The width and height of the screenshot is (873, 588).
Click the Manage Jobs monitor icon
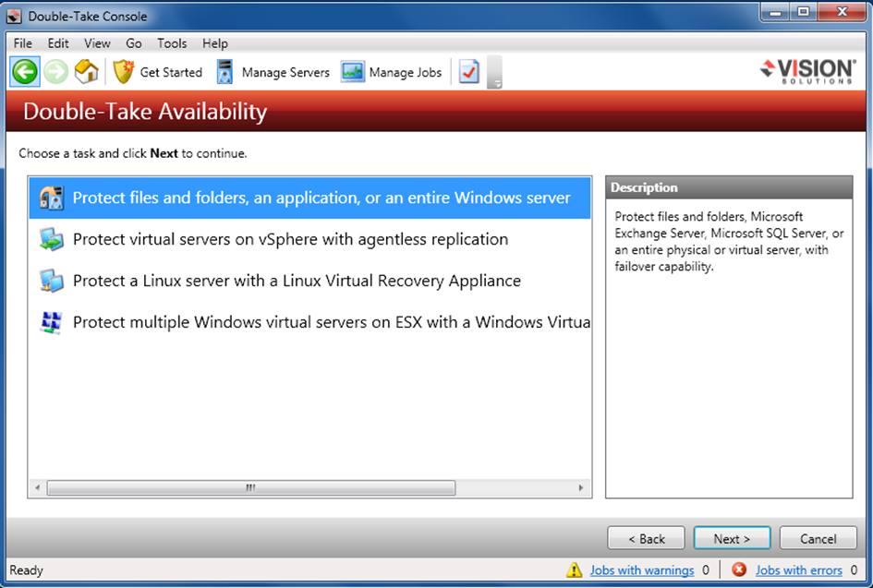(352, 72)
